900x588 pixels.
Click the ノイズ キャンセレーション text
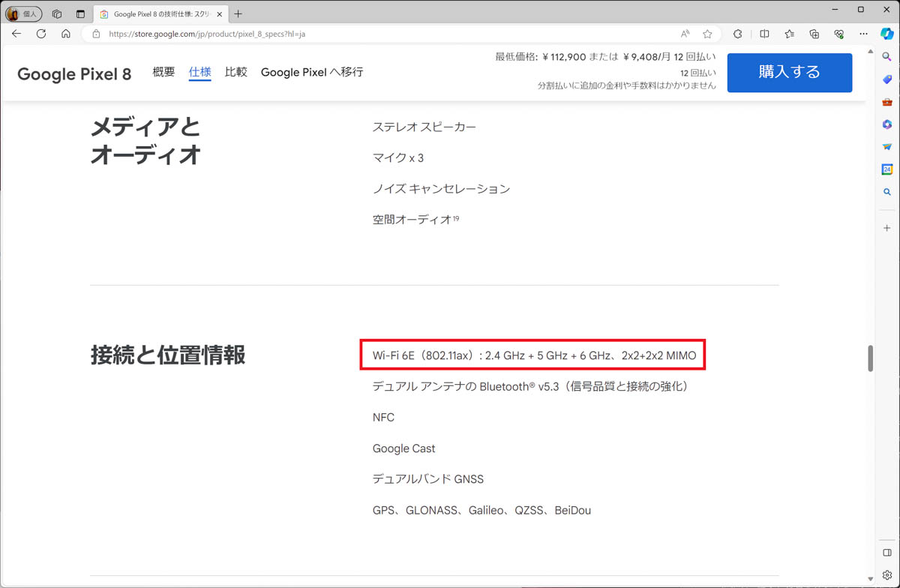(x=442, y=189)
